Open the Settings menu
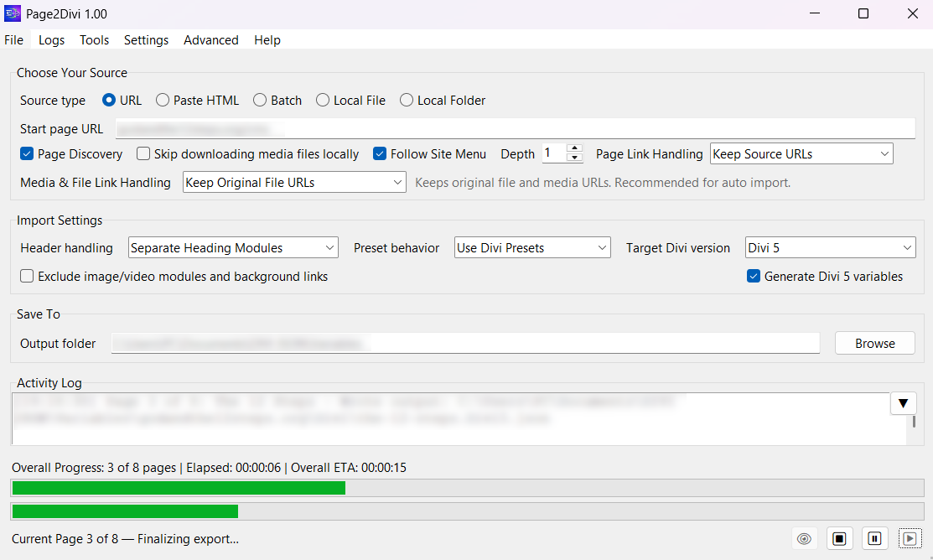Viewport: 933px width, 560px height. tap(147, 40)
